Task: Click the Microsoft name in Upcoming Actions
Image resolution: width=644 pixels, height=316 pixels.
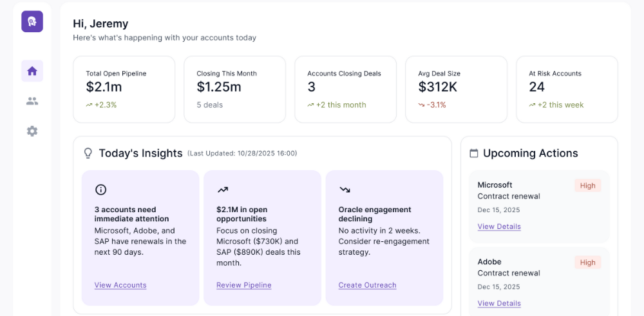Action: [x=495, y=185]
